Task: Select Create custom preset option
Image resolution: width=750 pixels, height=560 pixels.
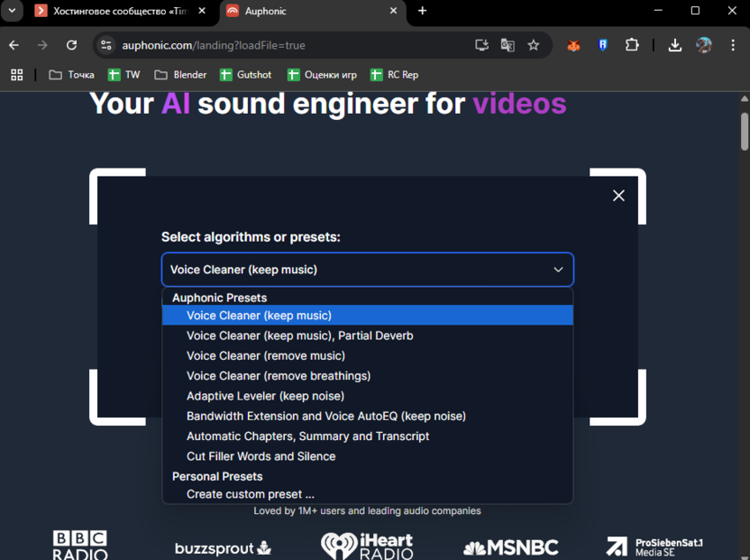Action: [368, 494]
